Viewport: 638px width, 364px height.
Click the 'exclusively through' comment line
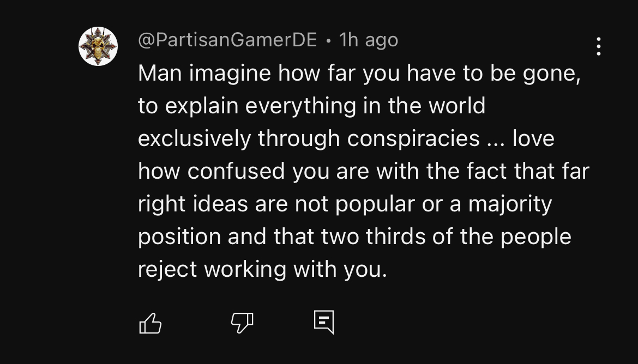tap(239, 139)
